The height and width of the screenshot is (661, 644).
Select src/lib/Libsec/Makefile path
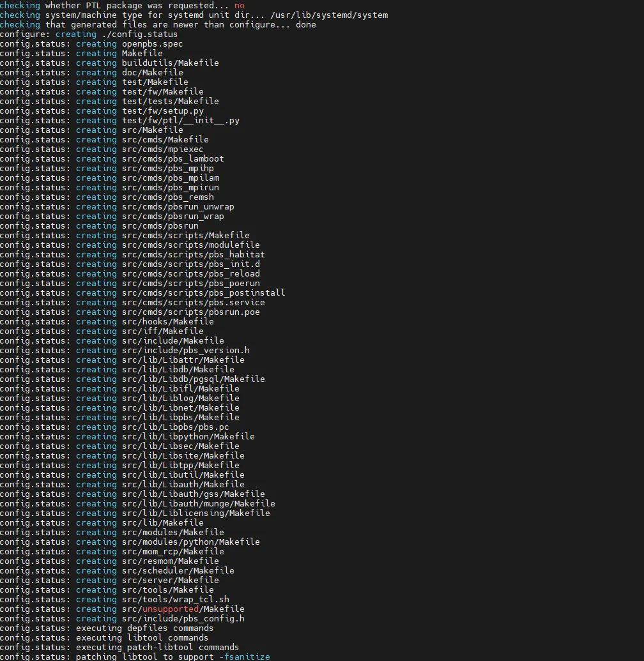[181, 446]
